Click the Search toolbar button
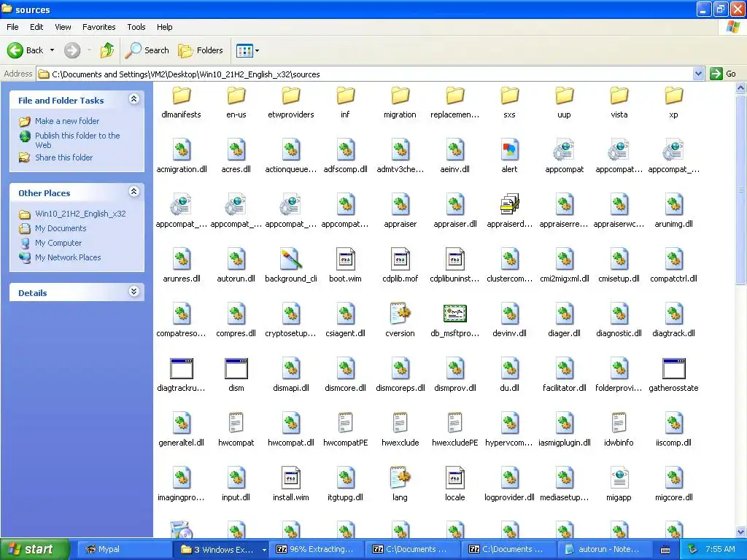Image resolution: width=747 pixels, height=560 pixels. [x=147, y=50]
